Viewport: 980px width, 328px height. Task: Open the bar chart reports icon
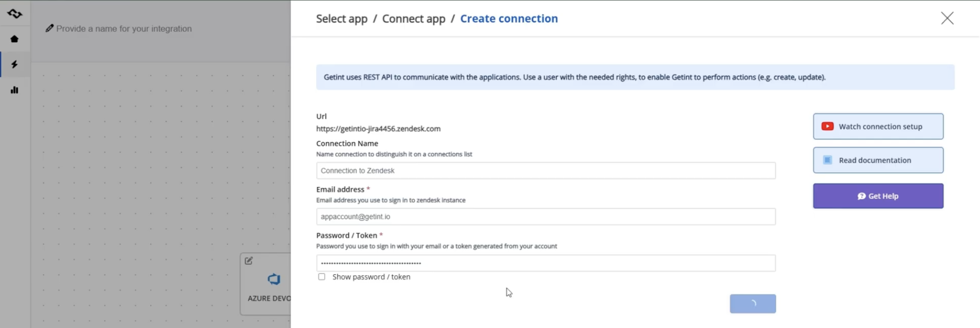click(x=14, y=90)
